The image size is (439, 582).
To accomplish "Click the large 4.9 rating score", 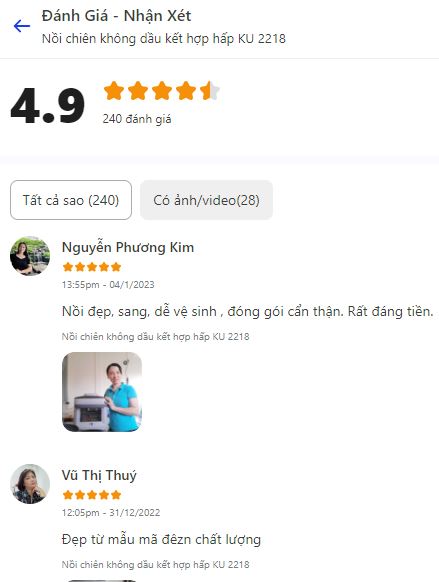I will pyautogui.click(x=48, y=105).
